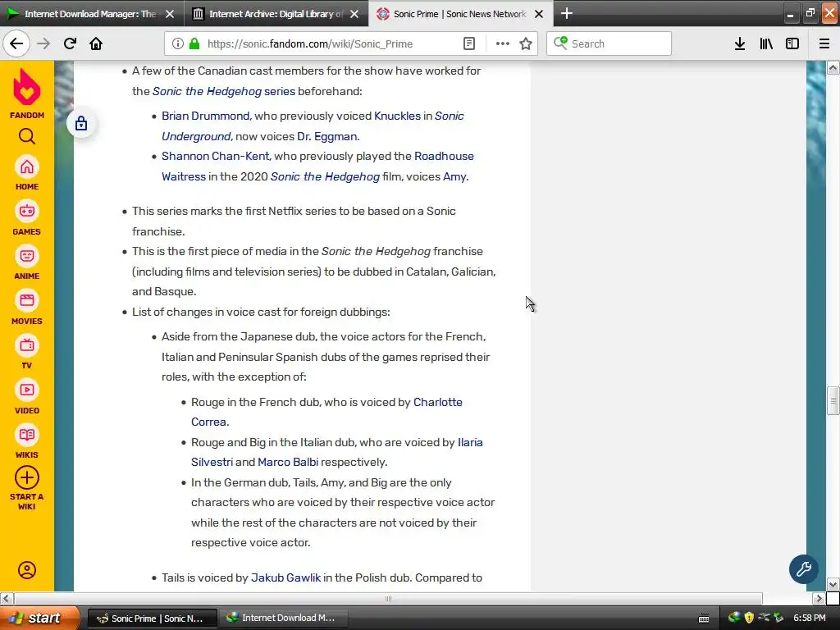Click the on-screen keyboard tray icon

click(704, 619)
